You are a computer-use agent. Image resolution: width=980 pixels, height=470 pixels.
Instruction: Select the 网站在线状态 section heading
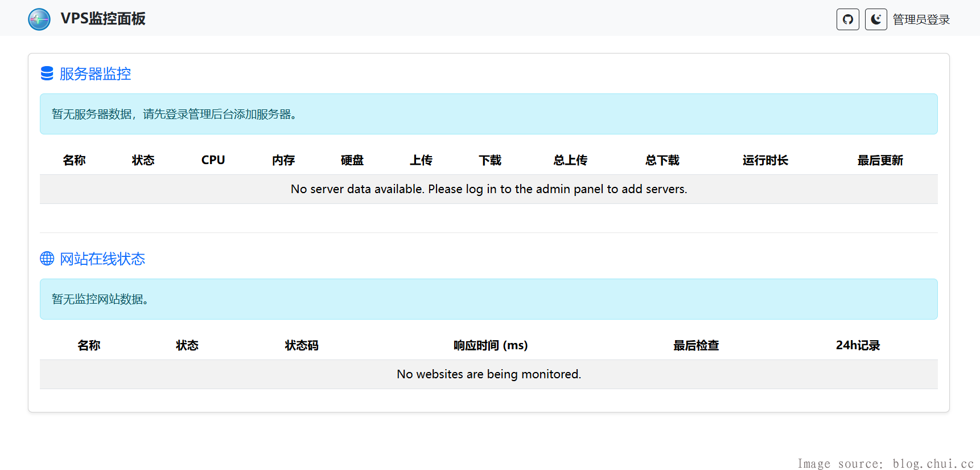coord(102,259)
